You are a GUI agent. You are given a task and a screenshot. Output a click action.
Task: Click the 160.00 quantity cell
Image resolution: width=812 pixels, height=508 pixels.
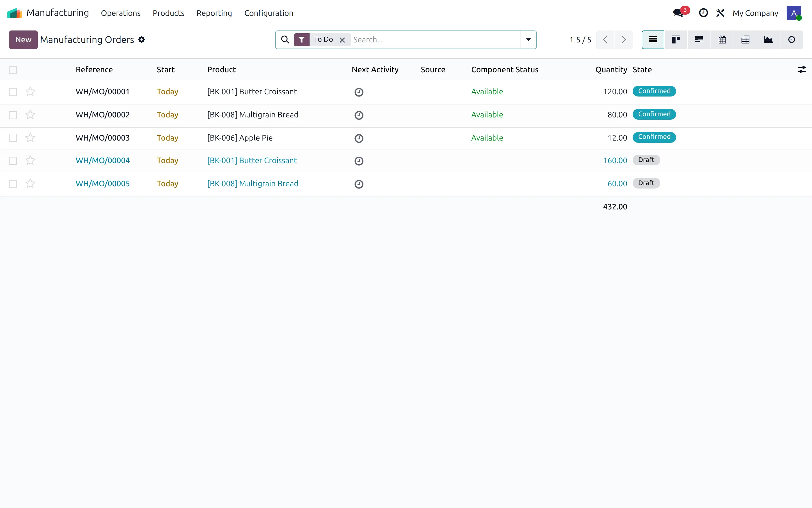pyautogui.click(x=615, y=160)
